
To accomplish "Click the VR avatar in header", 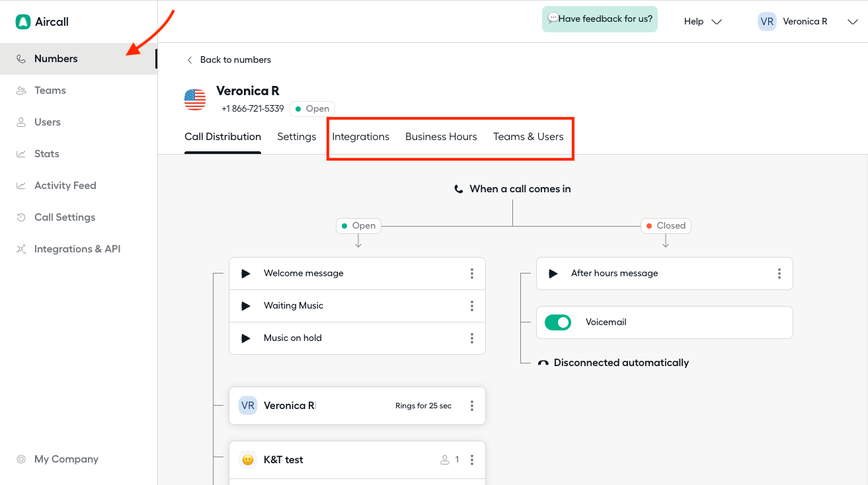I will [767, 22].
